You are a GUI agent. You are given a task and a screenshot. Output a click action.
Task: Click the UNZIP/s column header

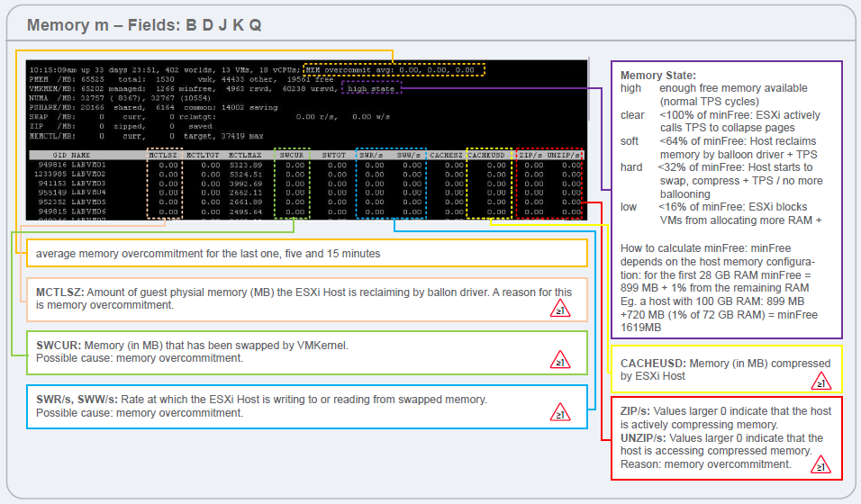[x=564, y=156]
